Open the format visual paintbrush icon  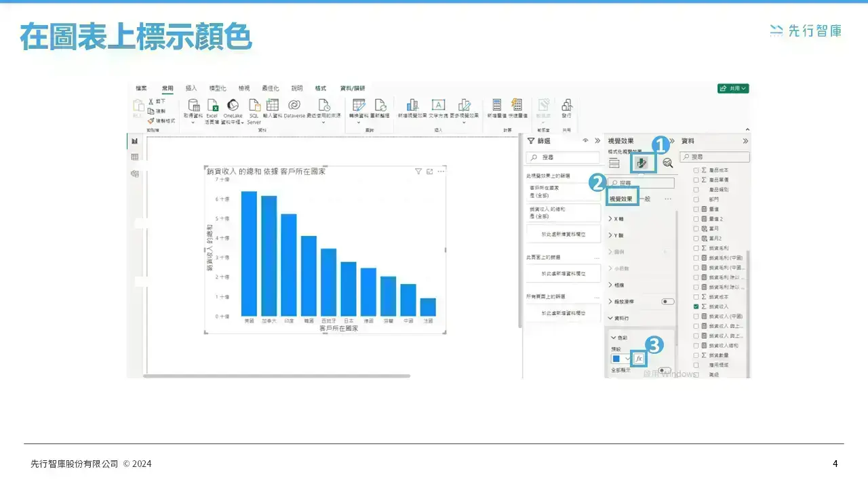(642, 163)
